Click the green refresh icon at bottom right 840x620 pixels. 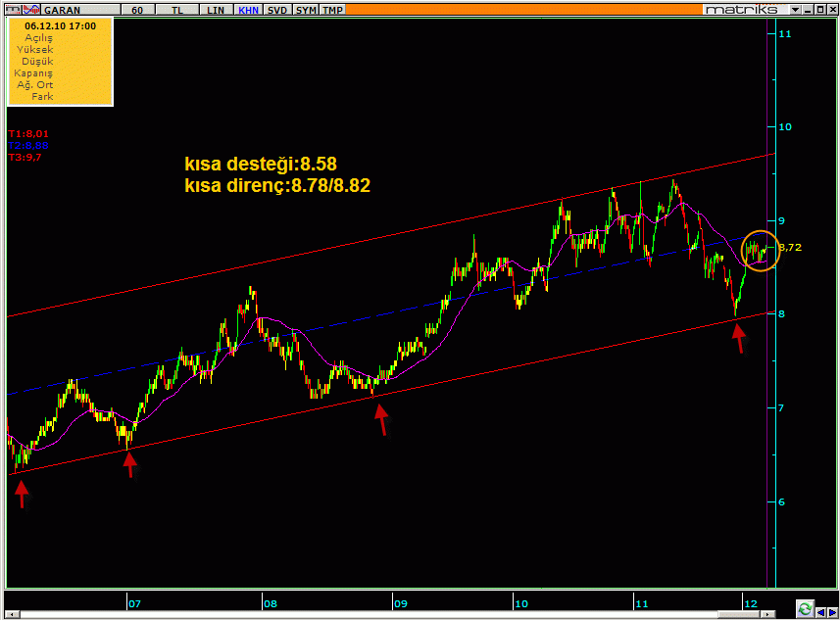[x=805, y=608]
